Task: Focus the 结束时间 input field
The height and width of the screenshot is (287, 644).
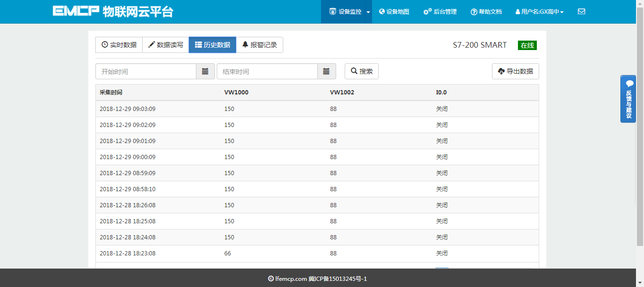Action: [x=267, y=71]
